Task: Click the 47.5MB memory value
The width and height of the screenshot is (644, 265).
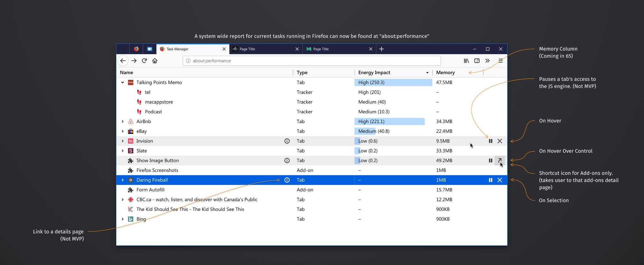Action: (444, 83)
